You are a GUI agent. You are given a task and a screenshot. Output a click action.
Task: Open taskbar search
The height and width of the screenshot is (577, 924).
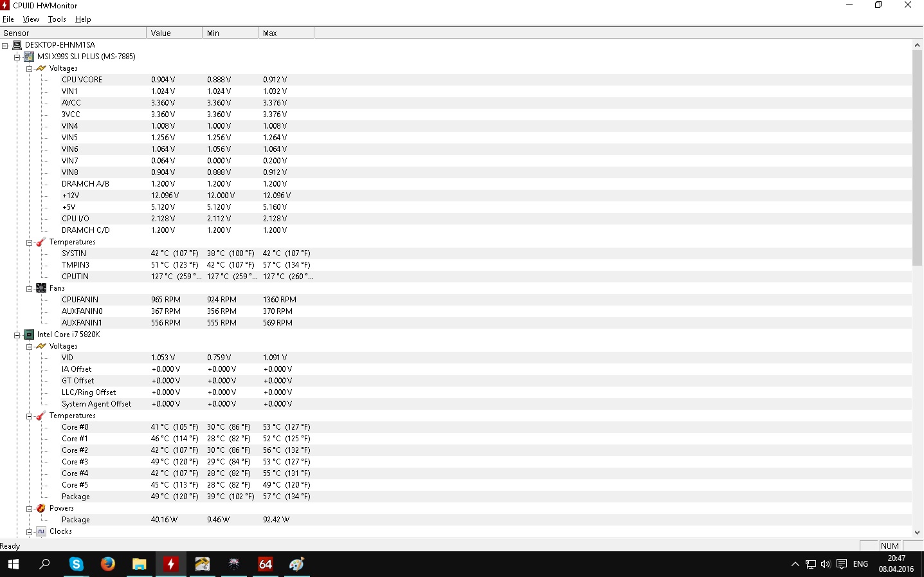point(44,564)
